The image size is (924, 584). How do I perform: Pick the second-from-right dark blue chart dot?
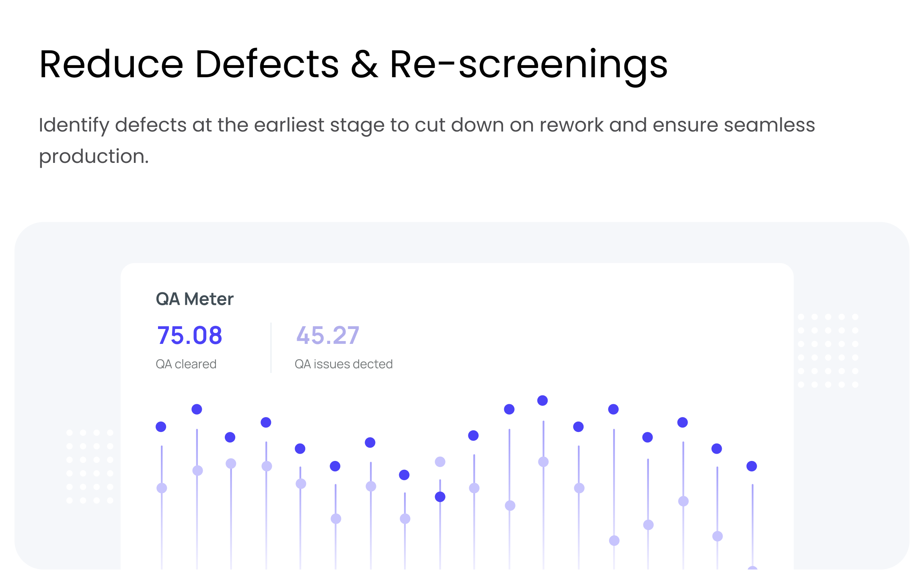click(x=717, y=449)
